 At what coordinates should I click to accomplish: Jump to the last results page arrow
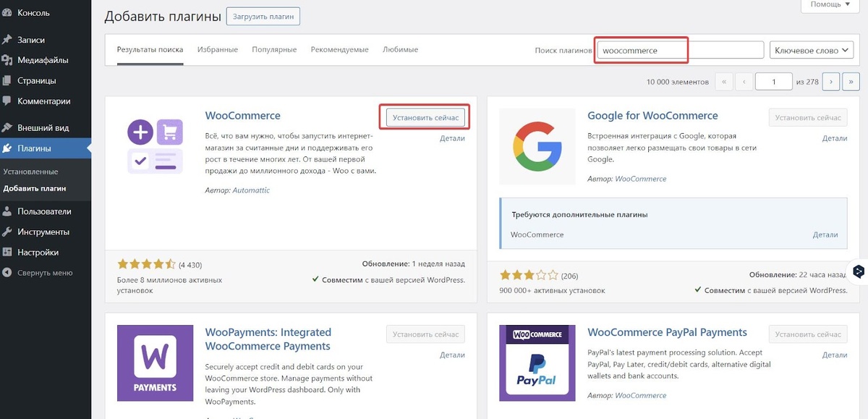point(851,82)
